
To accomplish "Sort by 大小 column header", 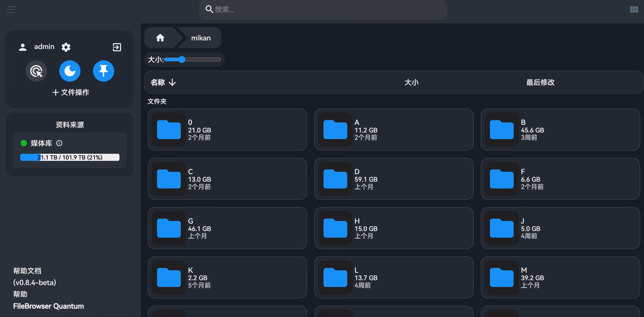I will (411, 82).
